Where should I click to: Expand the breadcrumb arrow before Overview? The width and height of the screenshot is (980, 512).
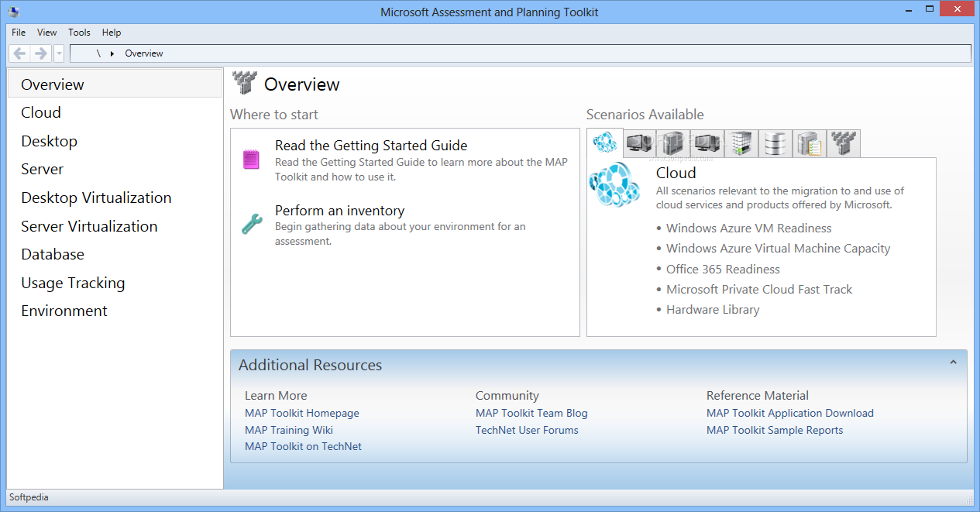112,53
